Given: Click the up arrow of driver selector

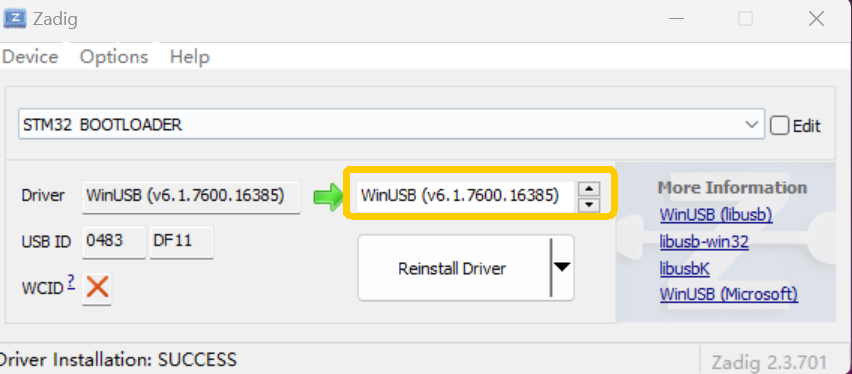Looking at the screenshot, I should coord(590,189).
